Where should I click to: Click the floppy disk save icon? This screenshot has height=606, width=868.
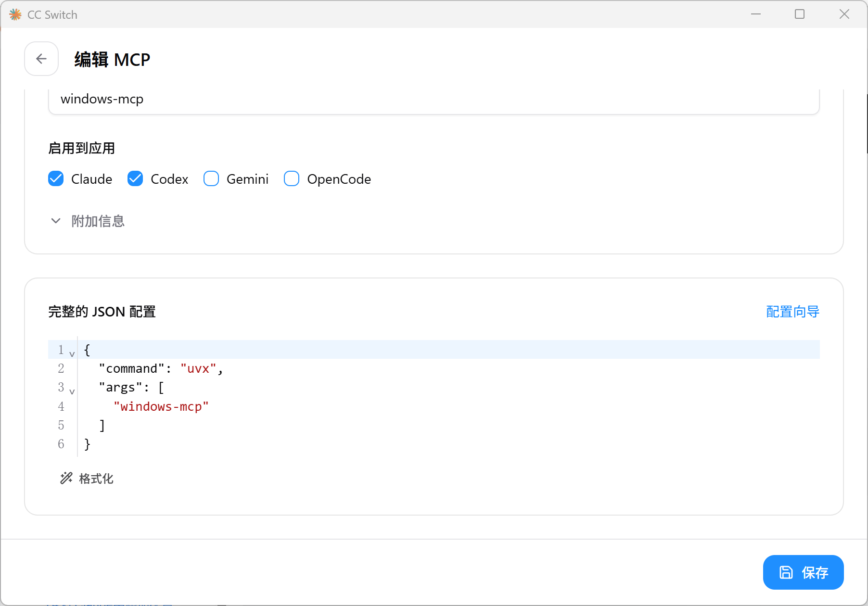tap(786, 572)
